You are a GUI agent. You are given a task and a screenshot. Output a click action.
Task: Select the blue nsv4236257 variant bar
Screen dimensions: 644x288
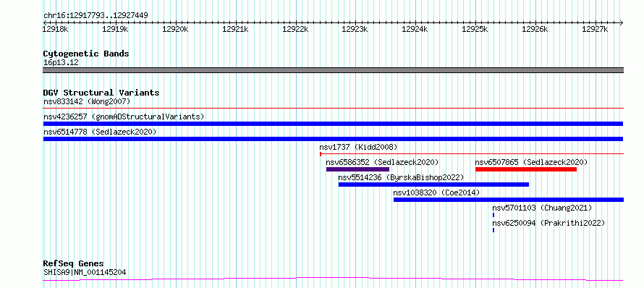(333, 124)
